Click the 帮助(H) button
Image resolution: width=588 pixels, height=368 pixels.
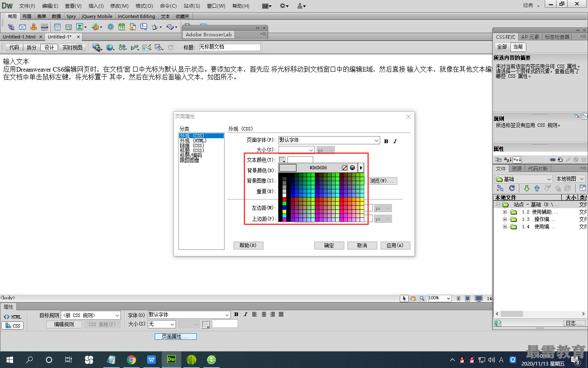coord(248,245)
